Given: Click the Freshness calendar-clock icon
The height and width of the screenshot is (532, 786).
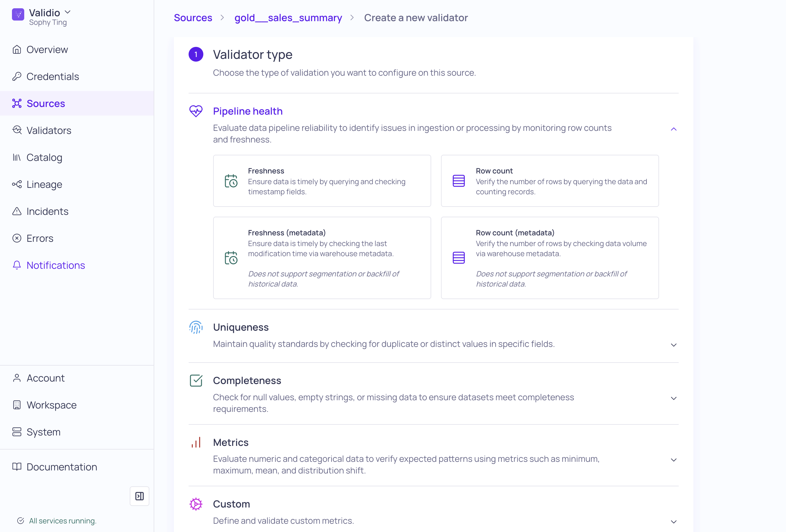Looking at the screenshot, I should click(x=231, y=181).
